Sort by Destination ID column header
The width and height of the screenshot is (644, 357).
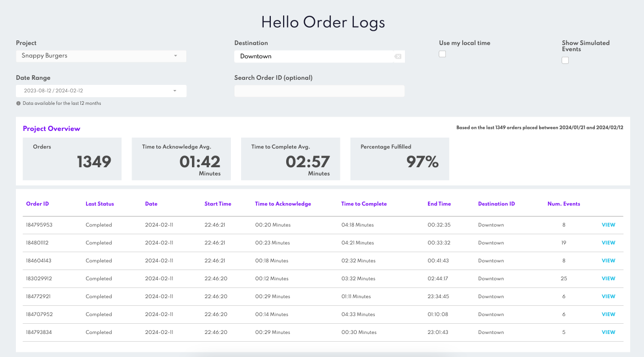pyautogui.click(x=497, y=204)
